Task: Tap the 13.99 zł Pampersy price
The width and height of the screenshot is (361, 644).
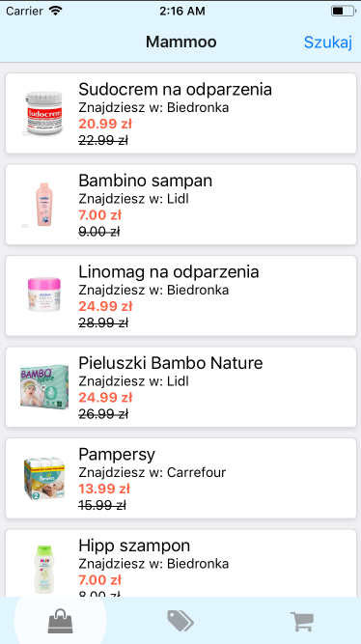Action: [x=104, y=489]
